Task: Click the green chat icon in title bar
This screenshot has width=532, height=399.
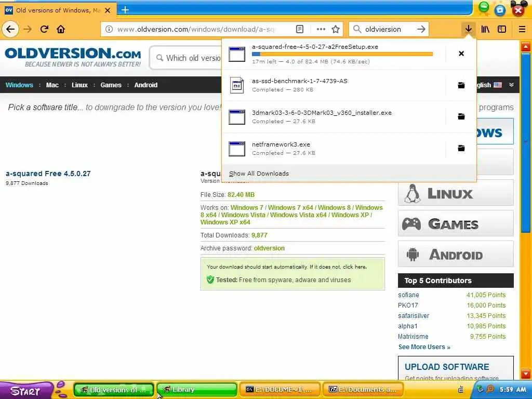Action: pyautogui.click(x=484, y=7)
